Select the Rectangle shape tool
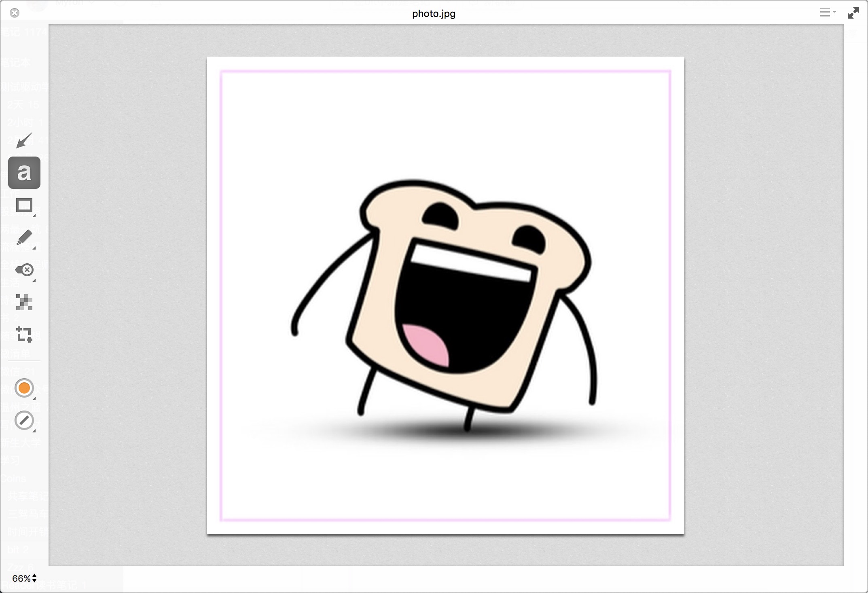 coord(24,205)
